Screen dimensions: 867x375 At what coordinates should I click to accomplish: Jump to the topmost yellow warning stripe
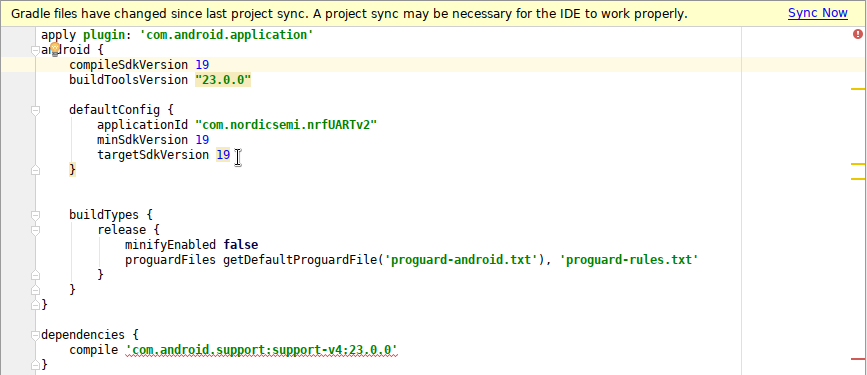coord(858,88)
